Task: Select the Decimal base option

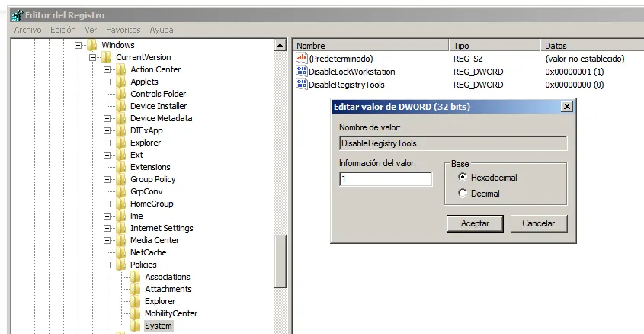Action: [x=463, y=193]
